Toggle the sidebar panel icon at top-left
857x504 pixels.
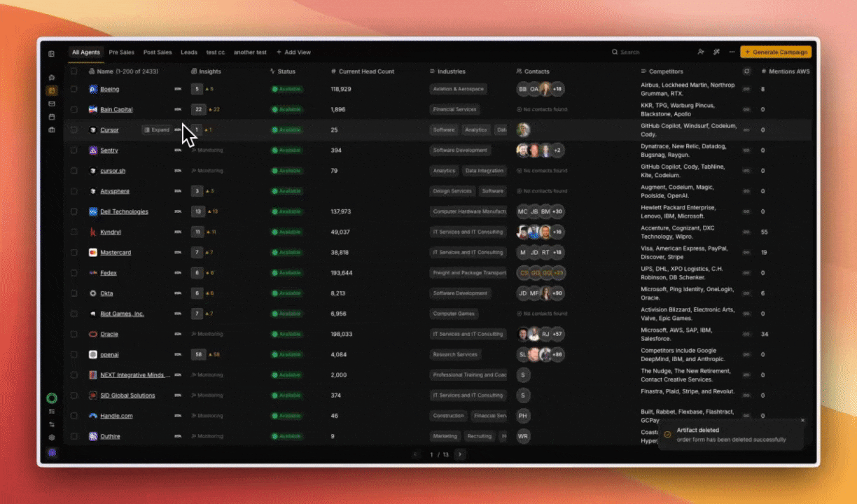(x=51, y=53)
